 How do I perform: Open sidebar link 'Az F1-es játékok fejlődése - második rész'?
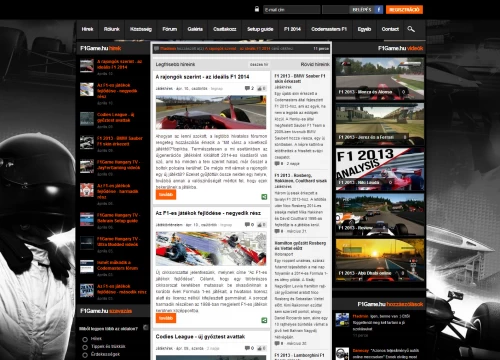(x=122, y=289)
